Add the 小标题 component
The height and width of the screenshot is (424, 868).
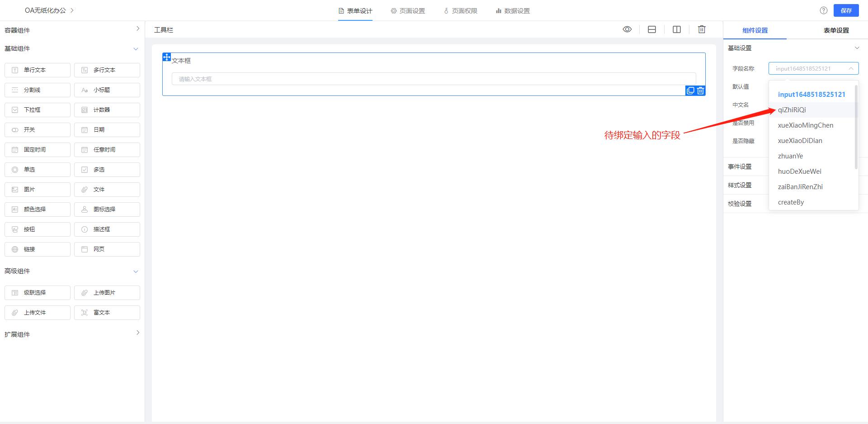point(107,90)
